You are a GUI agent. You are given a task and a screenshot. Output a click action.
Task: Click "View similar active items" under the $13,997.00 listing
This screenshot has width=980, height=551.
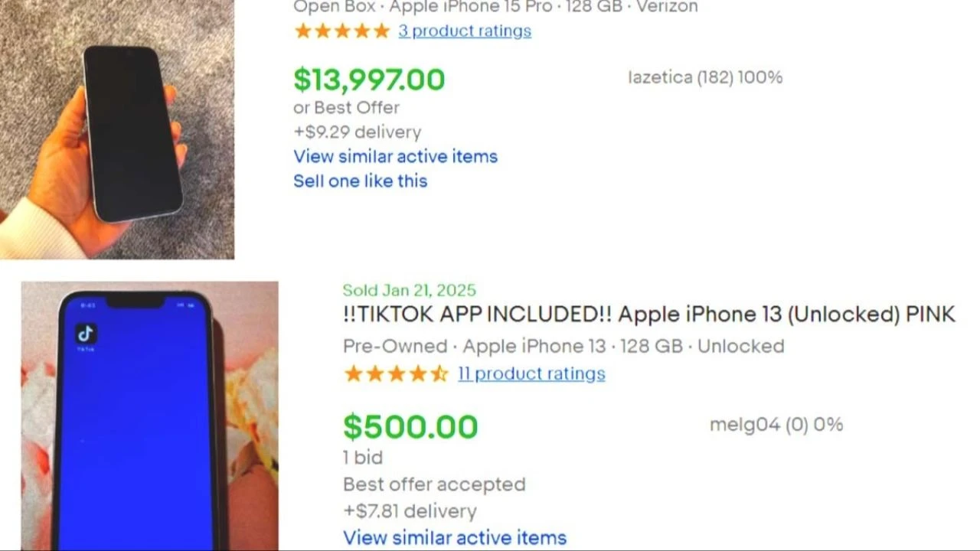(395, 157)
